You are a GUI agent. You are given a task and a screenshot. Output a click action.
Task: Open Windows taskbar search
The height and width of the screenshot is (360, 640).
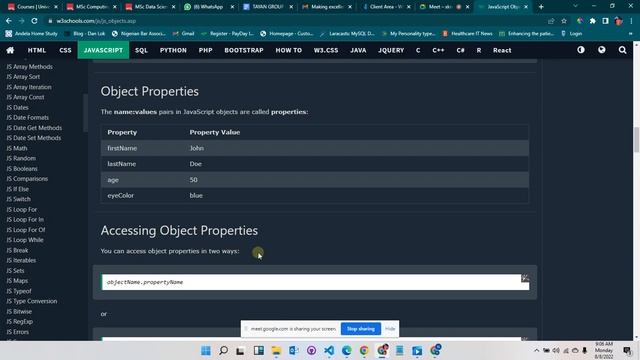click(x=223, y=351)
